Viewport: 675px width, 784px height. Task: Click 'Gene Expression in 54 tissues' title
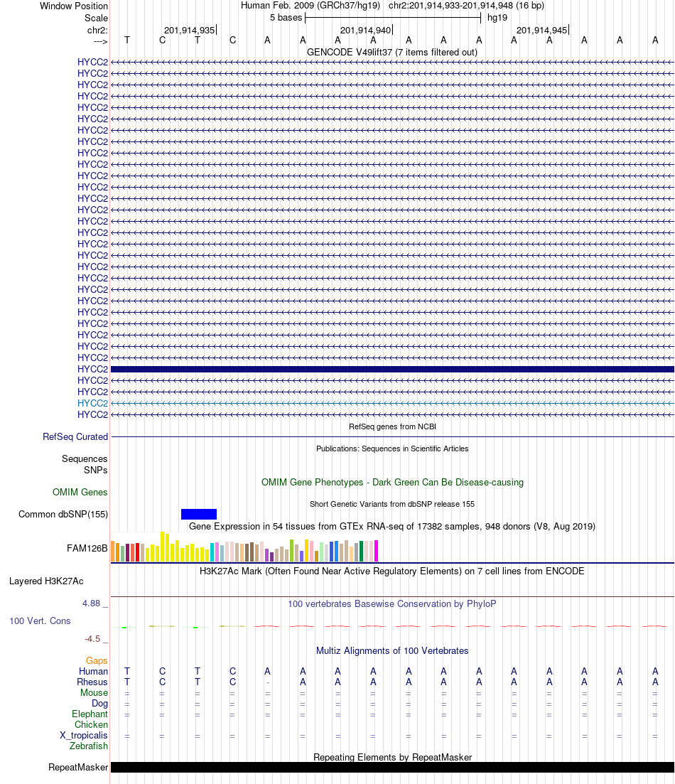click(392, 526)
